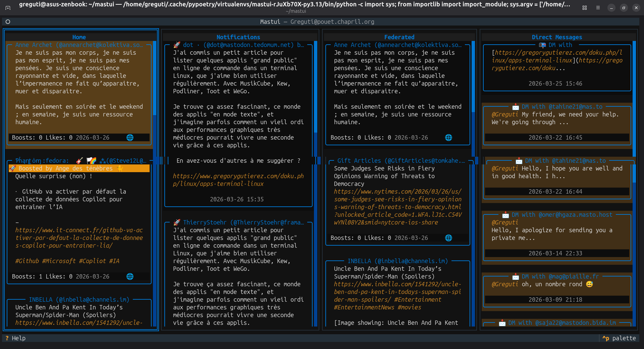Select the #Entertainment hashtag in INBELLA's Federated post

tap(418, 300)
